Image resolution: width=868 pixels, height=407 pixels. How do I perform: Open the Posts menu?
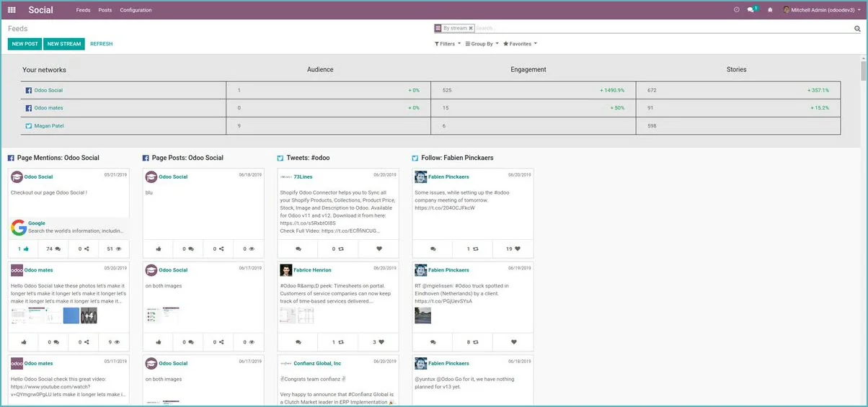point(105,10)
